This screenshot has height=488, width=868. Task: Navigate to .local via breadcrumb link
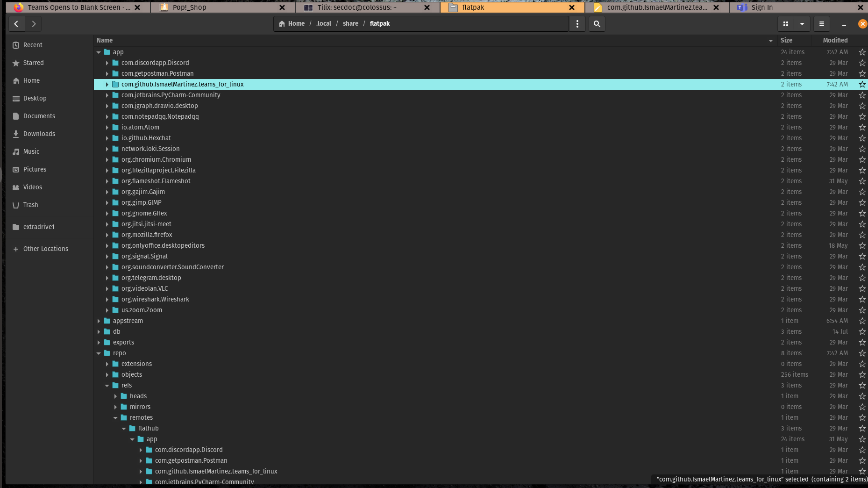click(324, 23)
